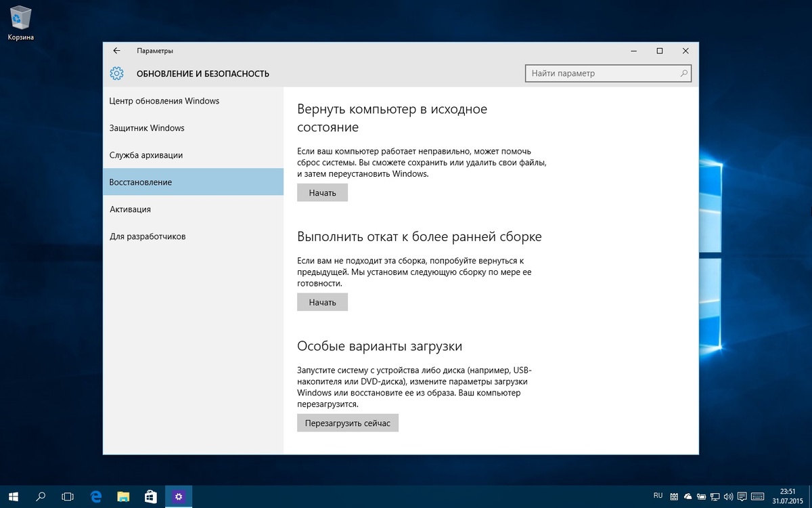Select Служба архивации in sidebar
Image resolution: width=812 pixels, height=508 pixels.
click(x=193, y=155)
